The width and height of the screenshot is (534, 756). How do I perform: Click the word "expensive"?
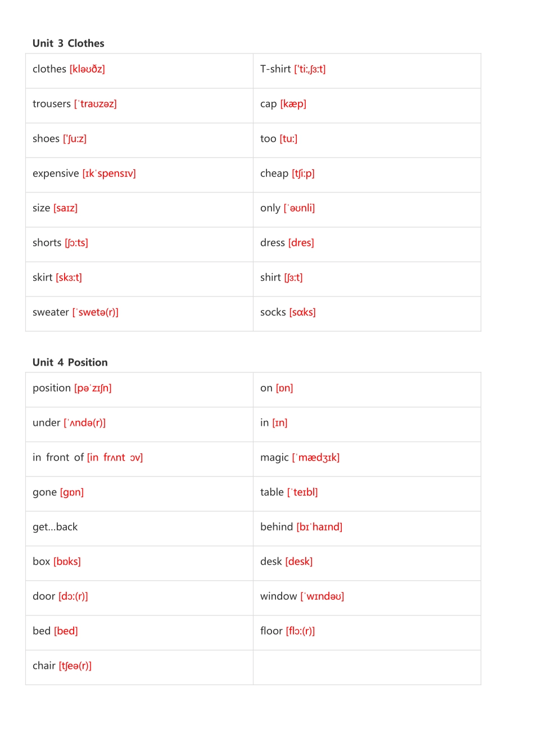pyautogui.click(x=56, y=173)
